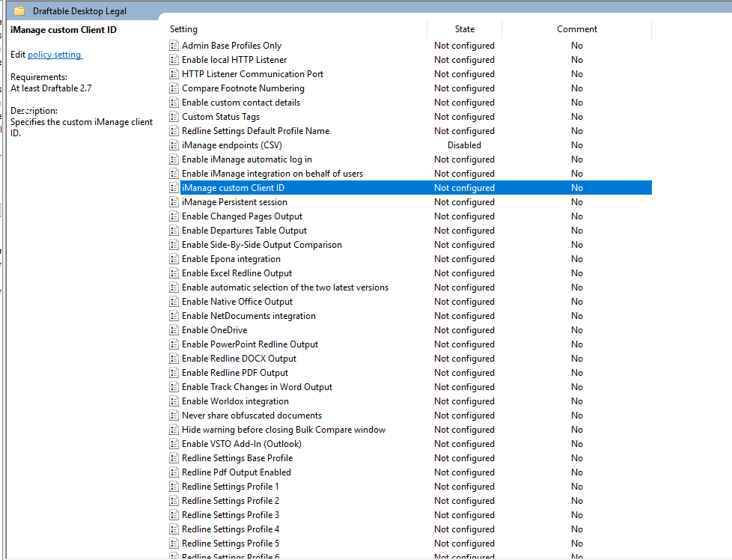Click Not configured state for Enable OneDrive
Screen dimensions: 732x560
464,330
